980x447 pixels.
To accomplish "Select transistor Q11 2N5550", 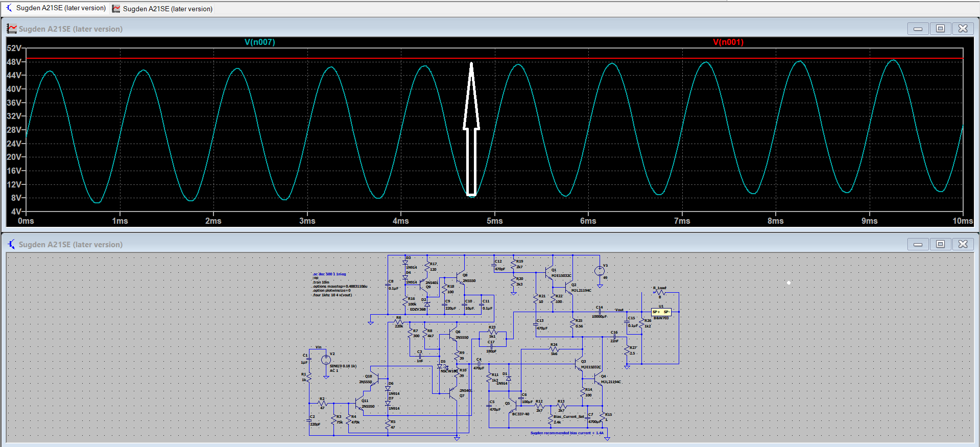I will (360, 404).
